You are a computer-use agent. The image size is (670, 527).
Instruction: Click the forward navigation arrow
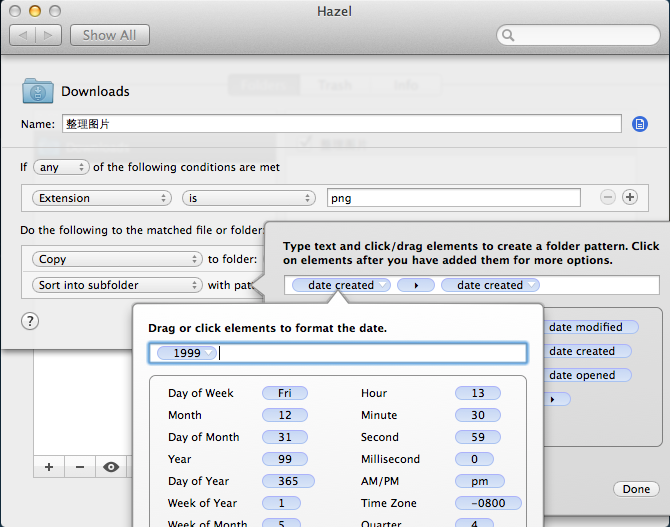tap(48, 35)
